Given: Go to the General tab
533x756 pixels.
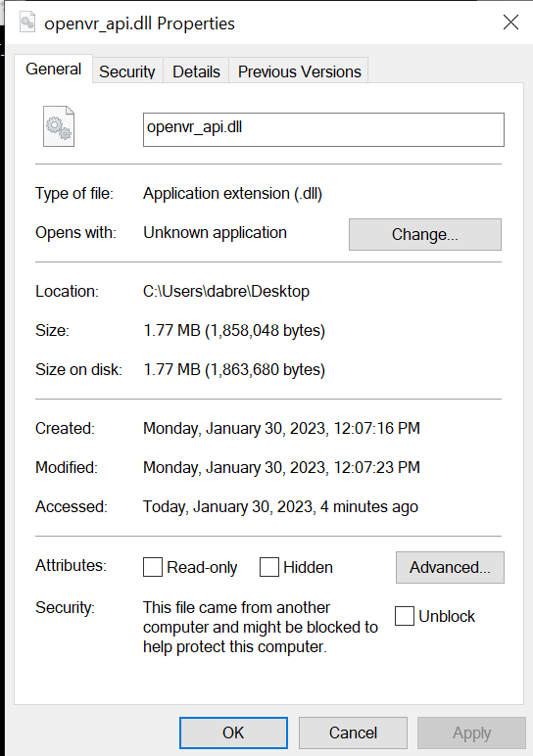Looking at the screenshot, I should click(x=53, y=69).
